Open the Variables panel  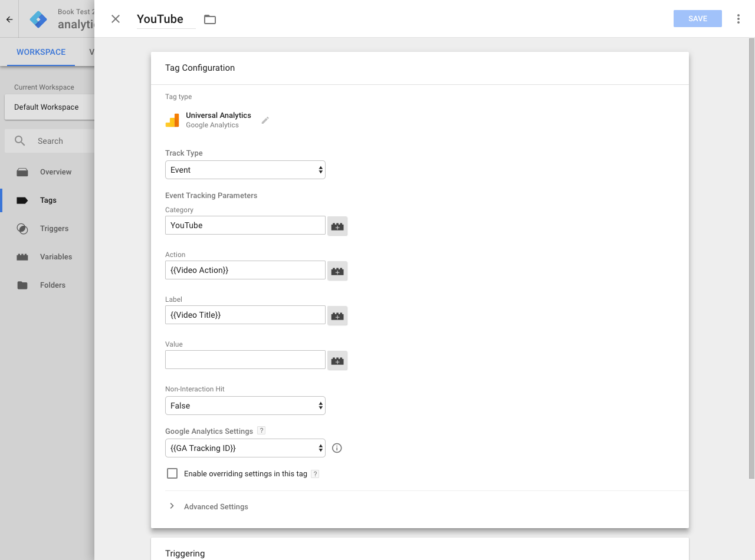click(x=56, y=256)
